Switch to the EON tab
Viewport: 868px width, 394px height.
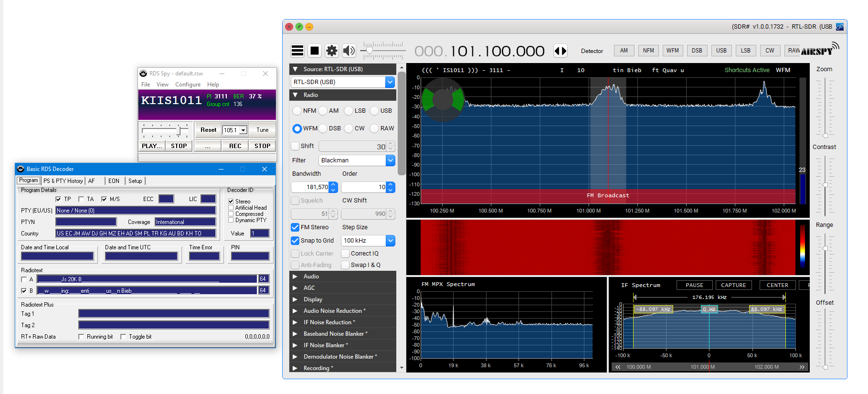(114, 181)
